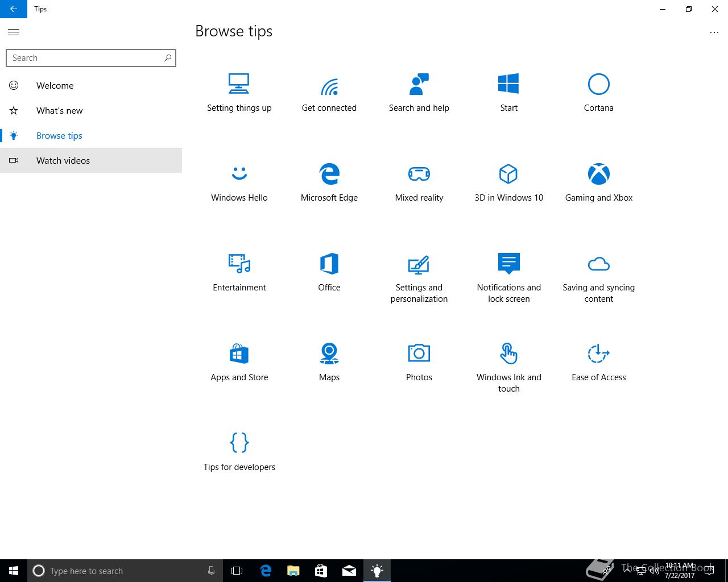This screenshot has height=582, width=728.
Task: Click the Tips search field
Action: tap(85, 58)
